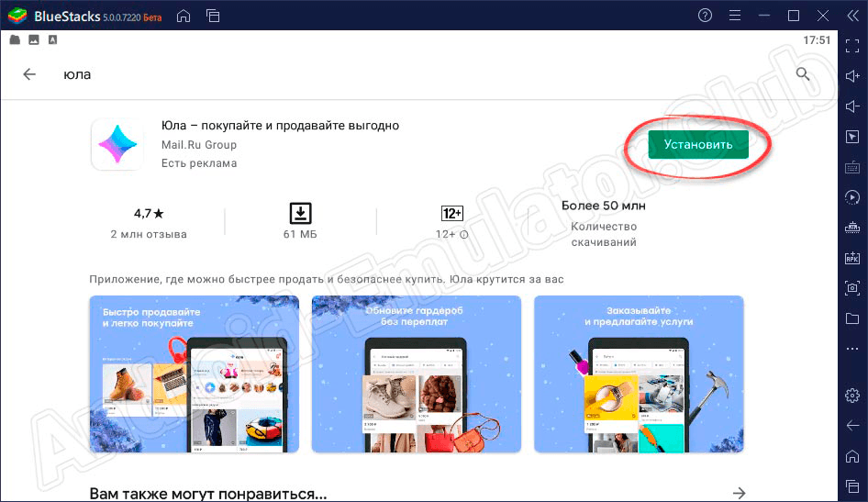Image resolution: width=868 pixels, height=502 pixels.
Task: Click the 61 МБ download size icon
Action: tap(300, 213)
